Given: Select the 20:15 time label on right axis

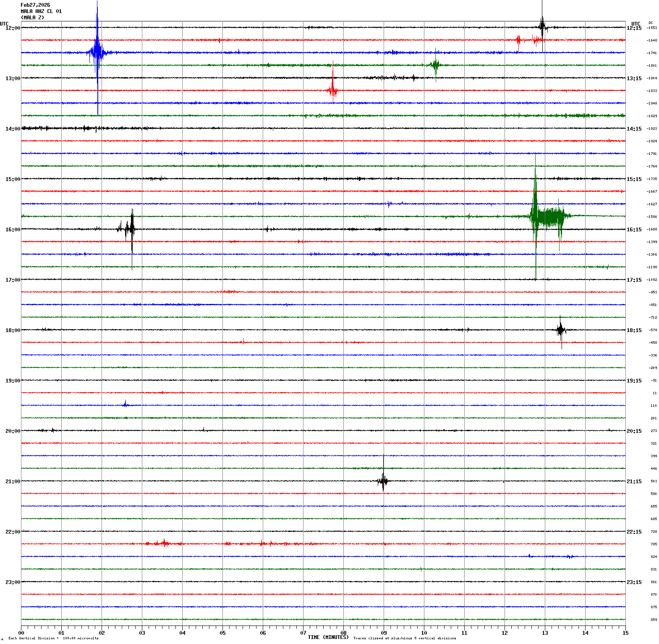Looking at the screenshot, I should click(634, 431).
